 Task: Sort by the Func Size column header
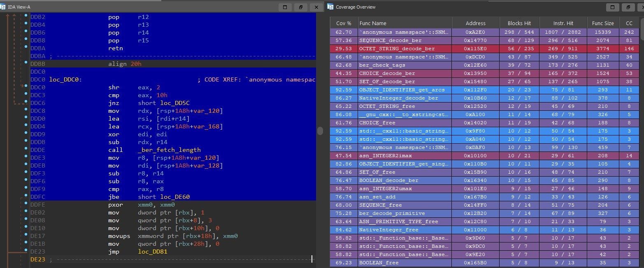coord(603,23)
